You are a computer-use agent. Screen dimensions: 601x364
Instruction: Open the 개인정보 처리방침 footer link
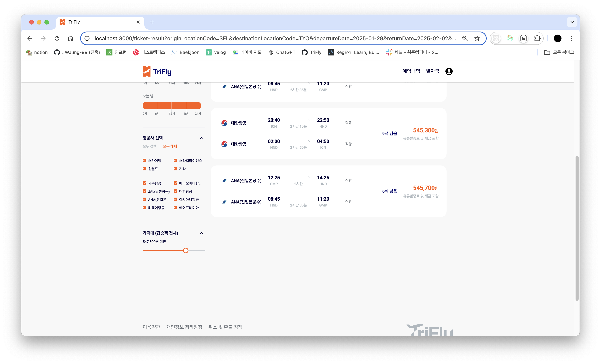pyautogui.click(x=184, y=327)
